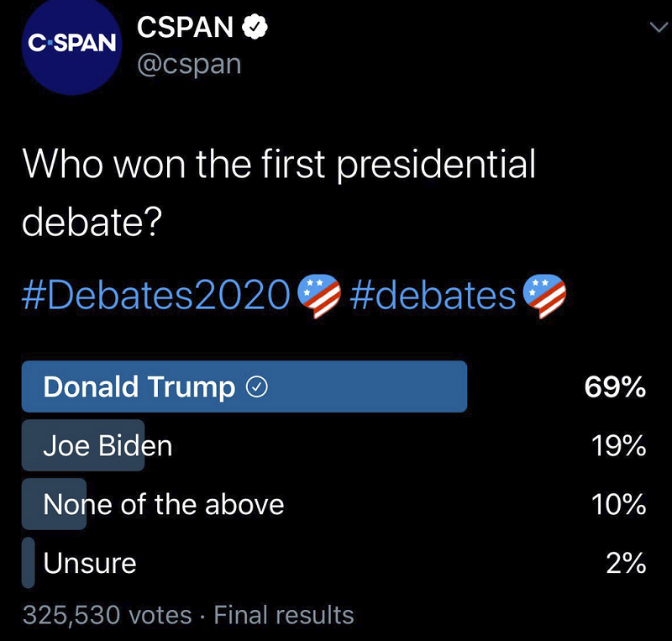Open the #Debates2020 hashtag link

[x=155, y=295]
